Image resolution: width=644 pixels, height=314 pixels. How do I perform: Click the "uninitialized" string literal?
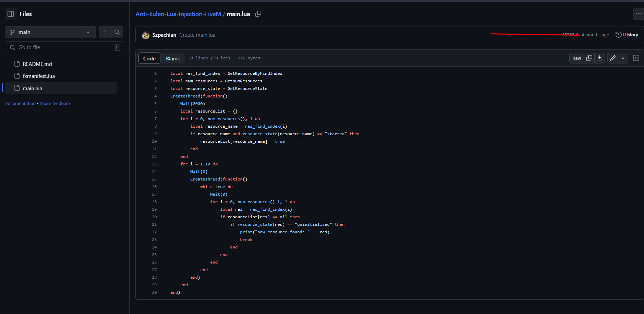(x=313, y=224)
